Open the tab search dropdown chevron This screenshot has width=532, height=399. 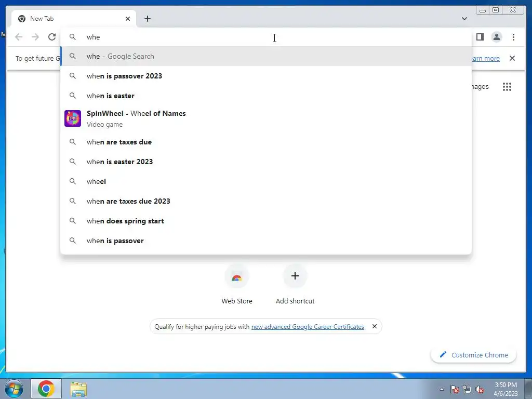(x=464, y=19)
